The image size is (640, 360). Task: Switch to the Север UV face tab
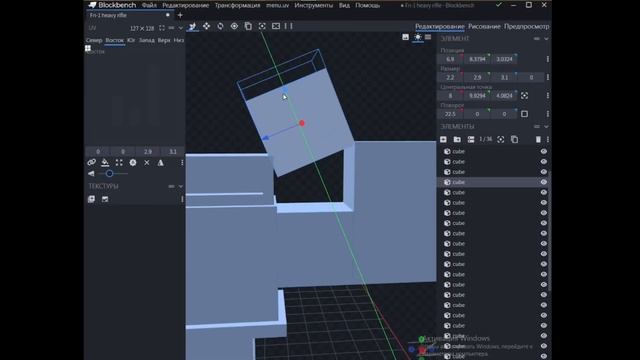94,40
